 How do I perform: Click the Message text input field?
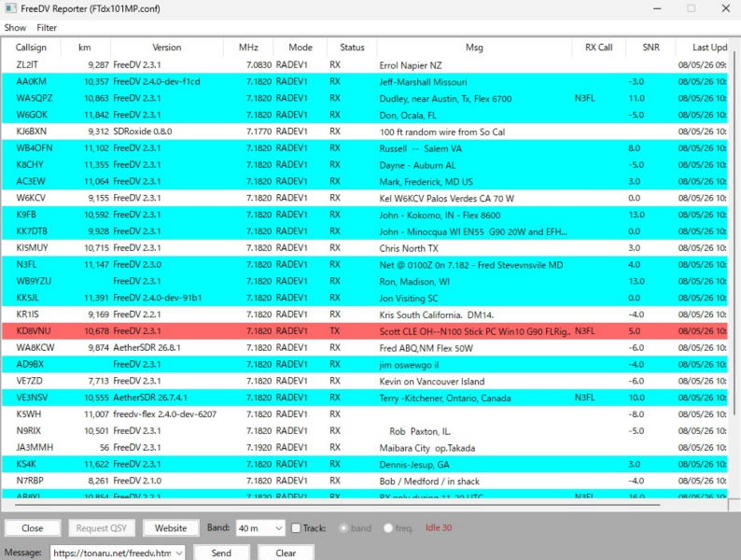[x=113, y=553]
